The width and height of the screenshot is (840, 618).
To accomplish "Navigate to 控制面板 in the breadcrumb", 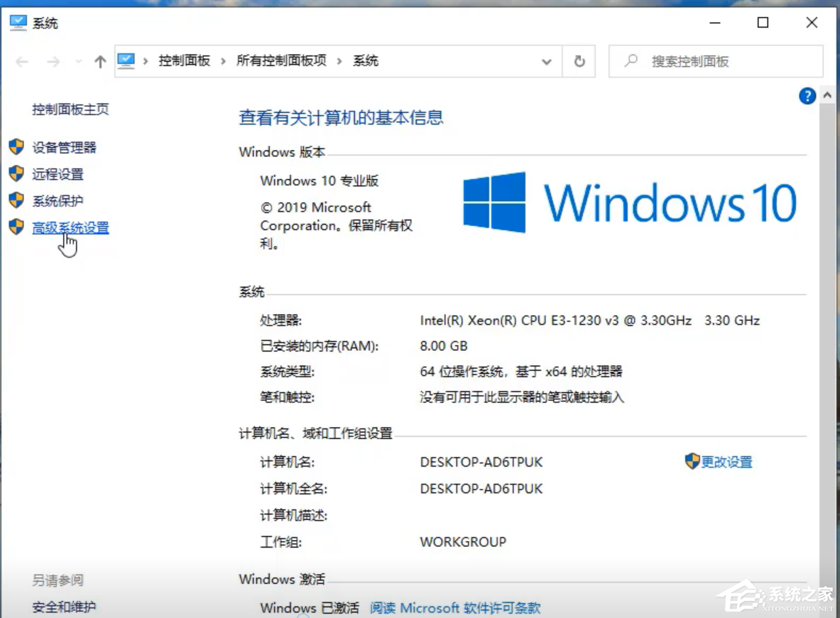I will click(x=184, y=61).
